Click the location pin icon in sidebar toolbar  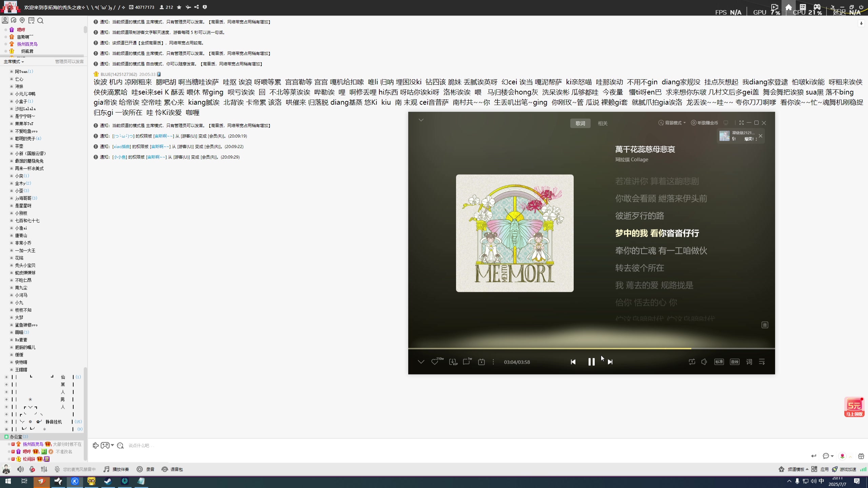click(22, 20)
